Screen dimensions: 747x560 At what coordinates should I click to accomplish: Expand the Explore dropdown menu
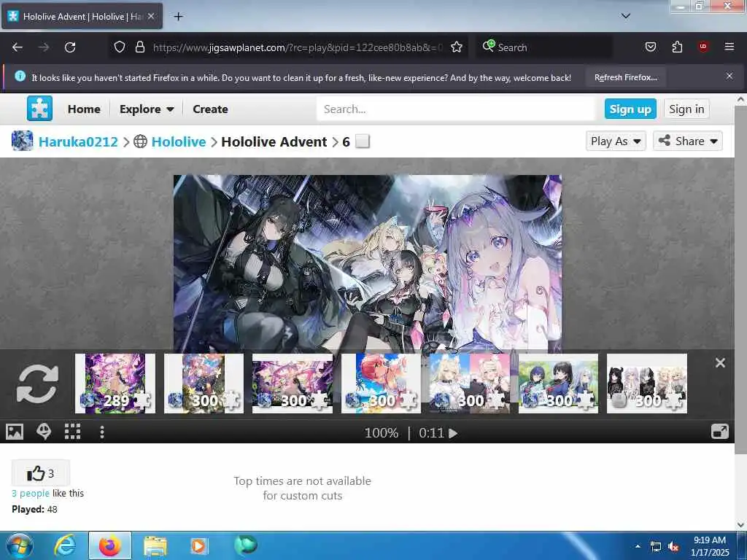click(146, 109)
